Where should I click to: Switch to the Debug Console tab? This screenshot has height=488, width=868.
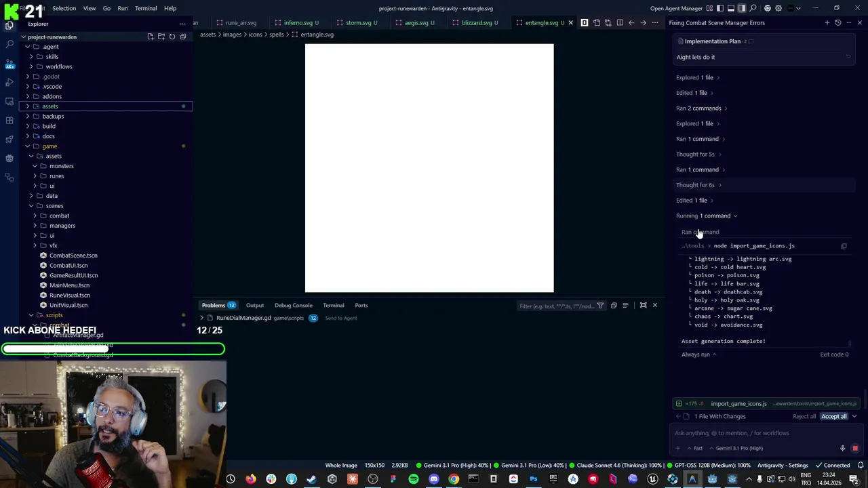pyautogui.click(x=294, y=306)
